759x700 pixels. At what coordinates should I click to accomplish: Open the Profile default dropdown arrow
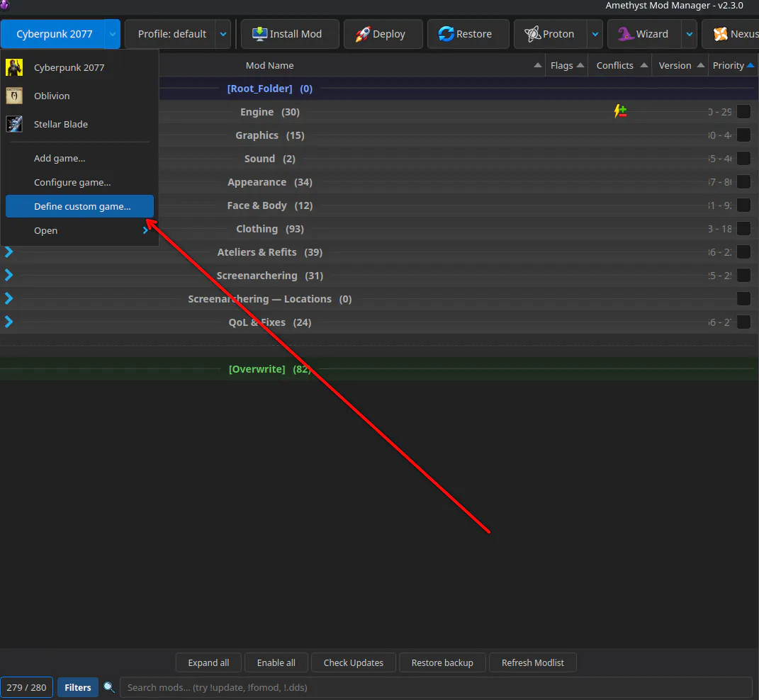coord(223,34)
